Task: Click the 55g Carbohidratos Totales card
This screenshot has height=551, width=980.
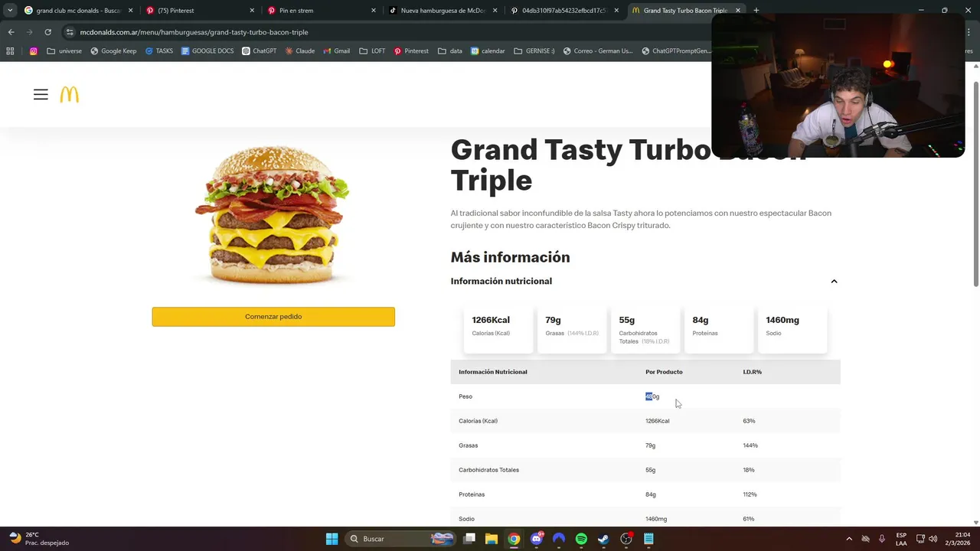Action: tap(645, 330)
